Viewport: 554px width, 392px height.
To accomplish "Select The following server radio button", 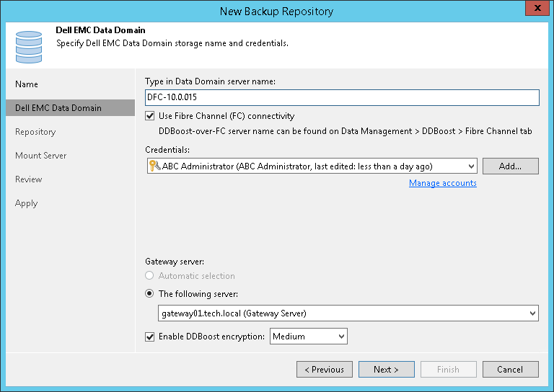I will pyautogui.click(x=150, y=293).
